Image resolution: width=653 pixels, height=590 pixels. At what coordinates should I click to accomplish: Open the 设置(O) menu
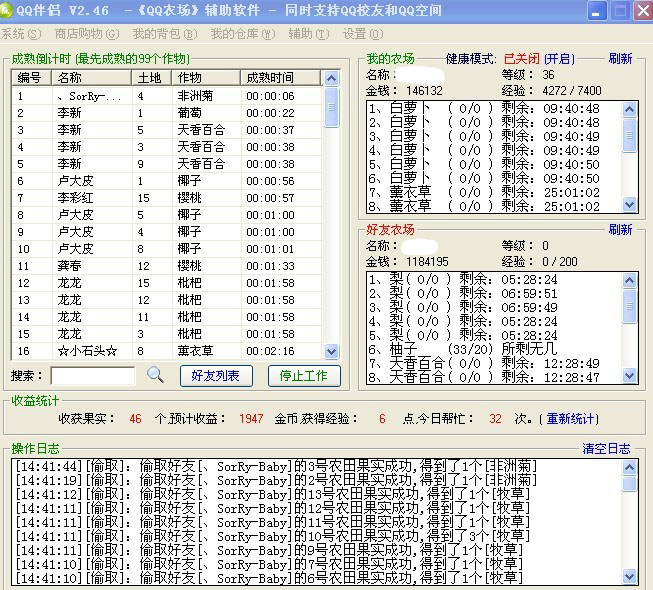[363, 34]
